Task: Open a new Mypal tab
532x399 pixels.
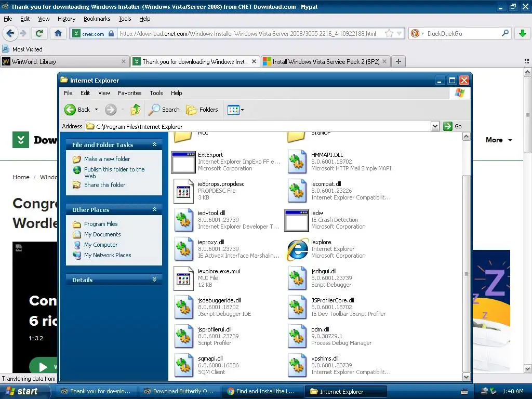Action: click(x=398, y=61)
